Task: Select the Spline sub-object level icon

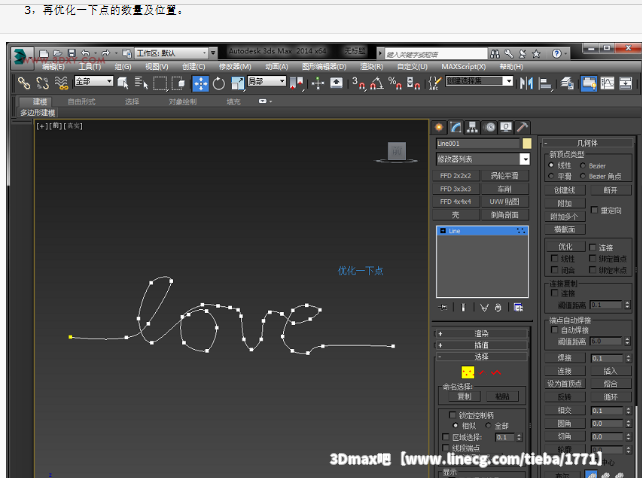Action: (x=496, y=372)
